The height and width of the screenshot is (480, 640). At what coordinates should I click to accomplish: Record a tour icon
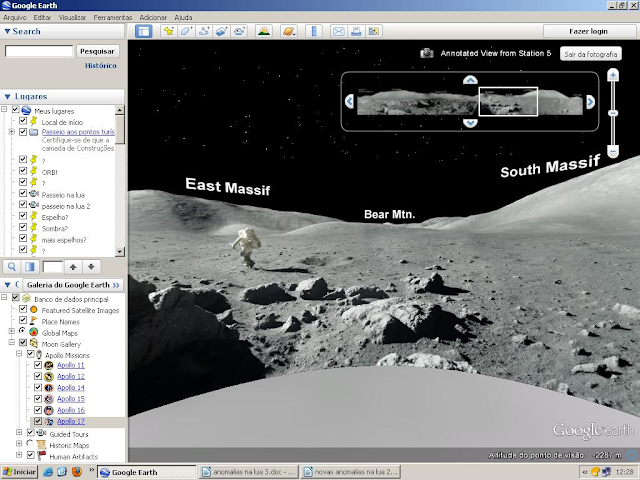(x=239, y=31)
